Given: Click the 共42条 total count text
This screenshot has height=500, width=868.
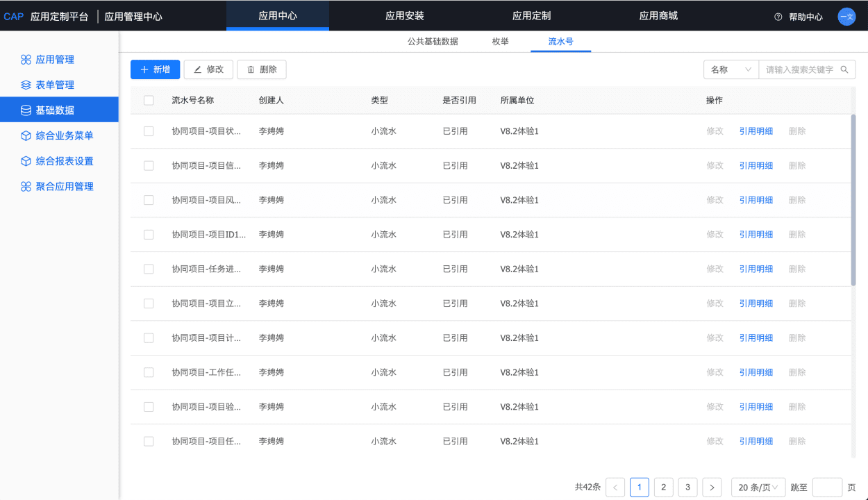Looking at the screenshot, I should click(x=587, y=487).
